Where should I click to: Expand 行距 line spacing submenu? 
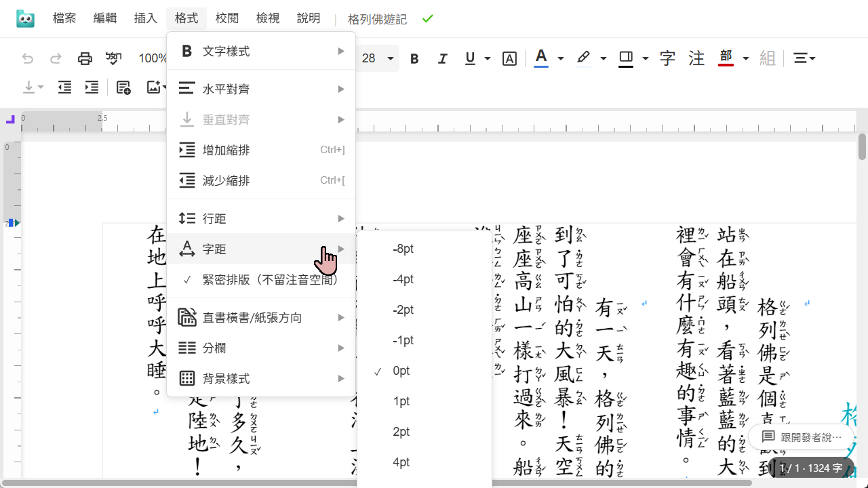(x=261, y=218)
